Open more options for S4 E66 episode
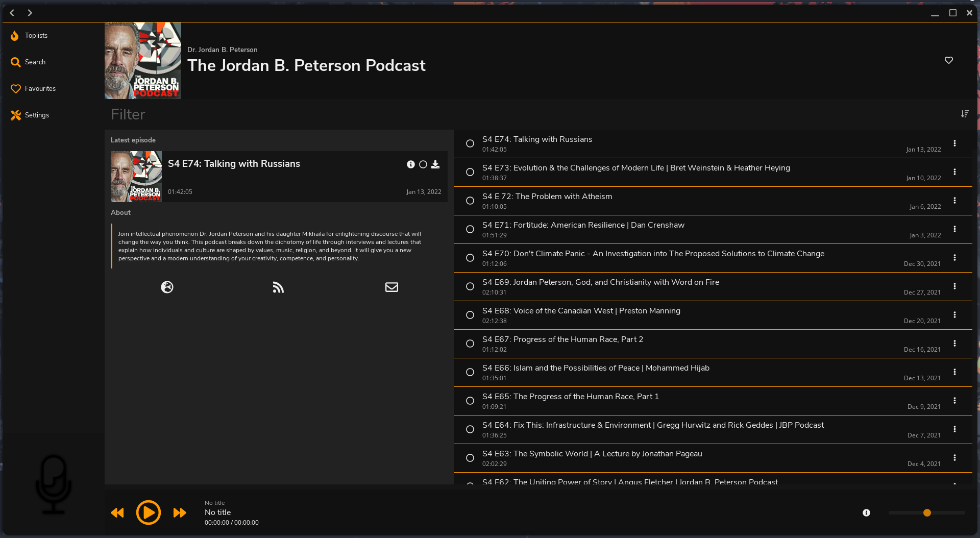Viewport: 980px width, 538px height. pyautogui.click(x=954, y=372)
